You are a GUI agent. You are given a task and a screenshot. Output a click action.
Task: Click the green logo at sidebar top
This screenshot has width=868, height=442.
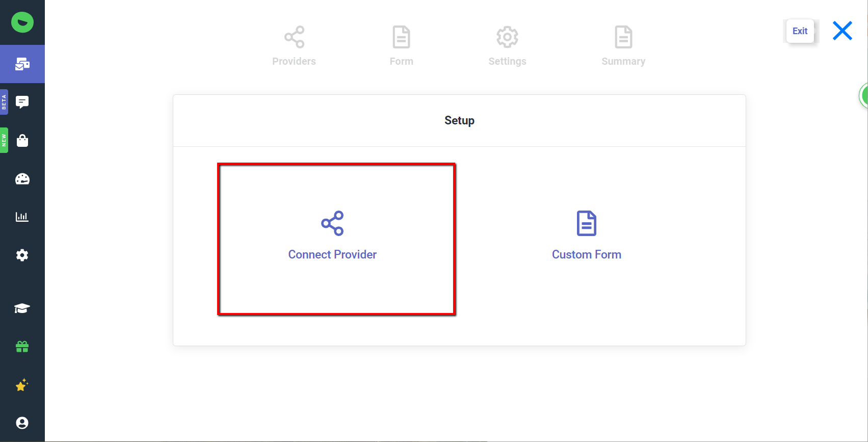[22, 22]
